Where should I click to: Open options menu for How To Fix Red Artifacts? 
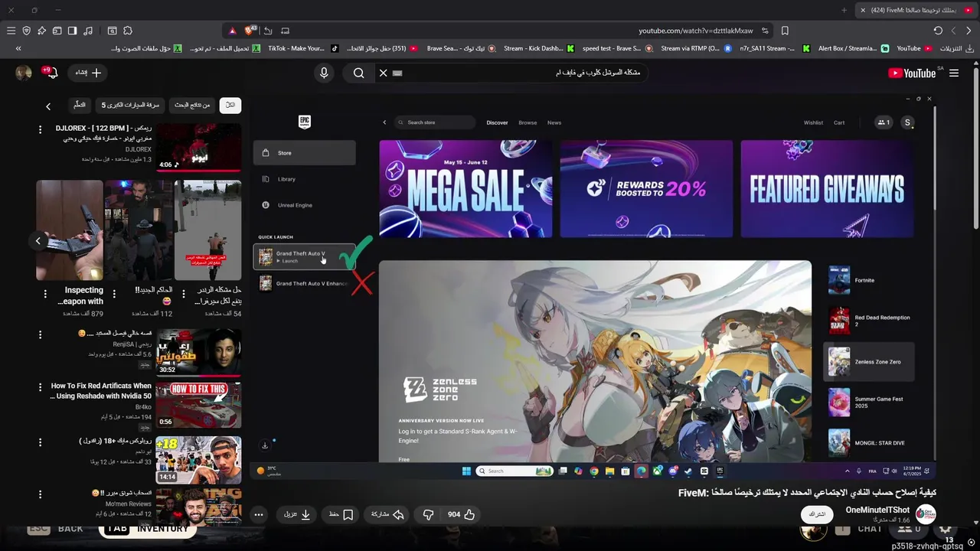click(40, 388)
